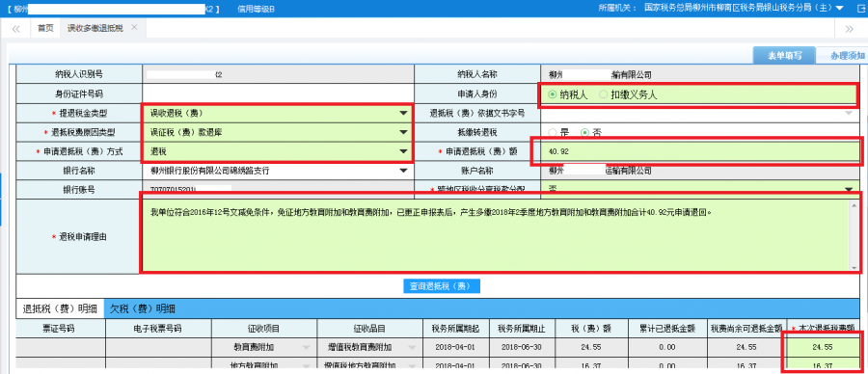Click the tab-bar right scroll arrows »
Viewport: 868px width, 374px height.
click(x=849, y=29)
